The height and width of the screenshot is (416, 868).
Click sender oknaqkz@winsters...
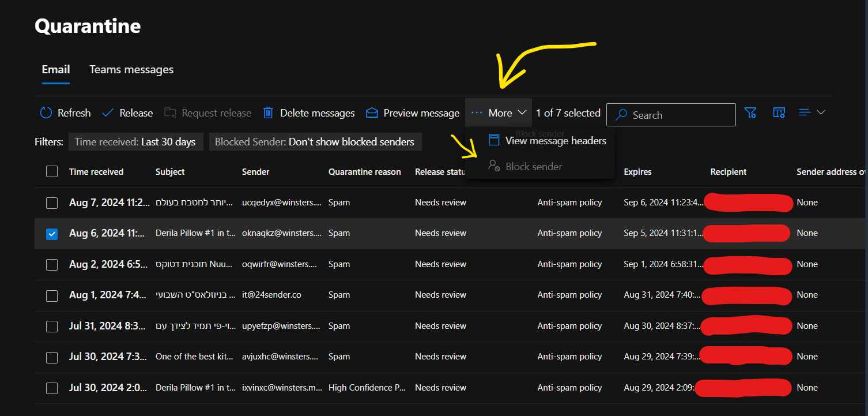[281, 233]
